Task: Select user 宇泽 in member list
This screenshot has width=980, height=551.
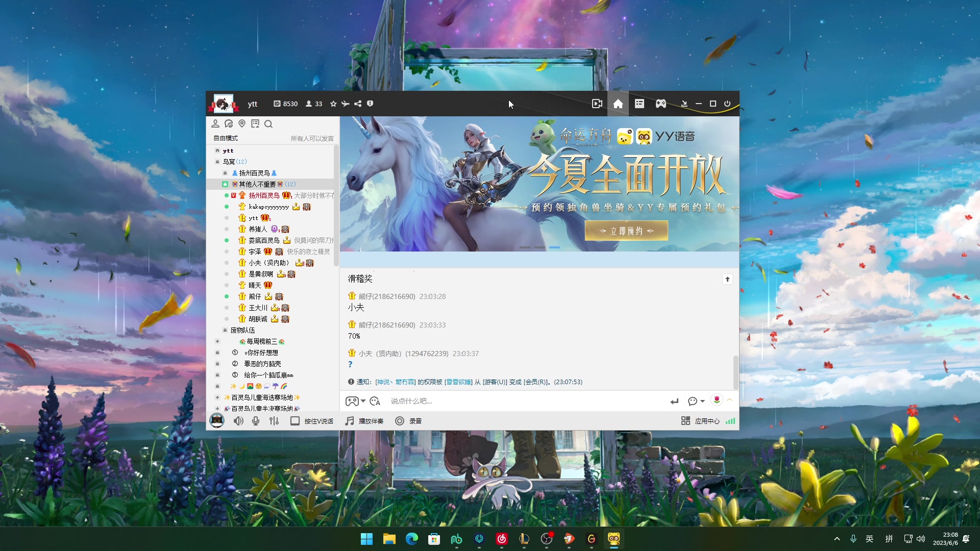Action: click(255, 252)
